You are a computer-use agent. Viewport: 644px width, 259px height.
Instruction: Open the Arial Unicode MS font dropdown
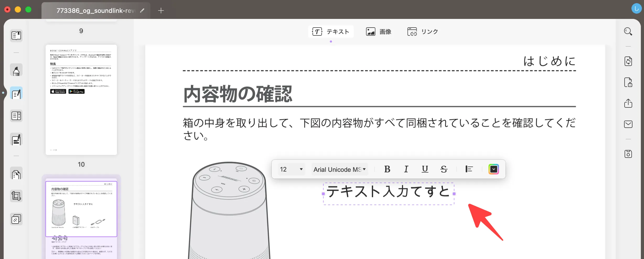coord(340,169)
